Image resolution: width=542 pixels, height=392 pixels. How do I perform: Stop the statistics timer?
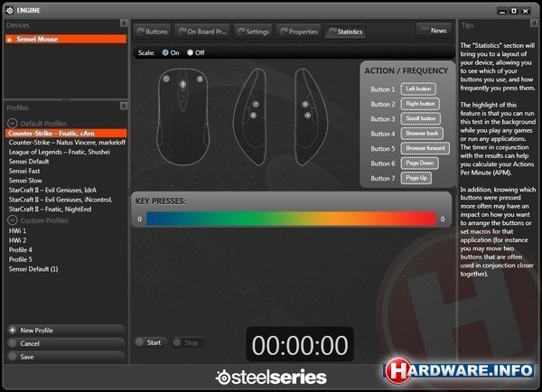point(187,342)
